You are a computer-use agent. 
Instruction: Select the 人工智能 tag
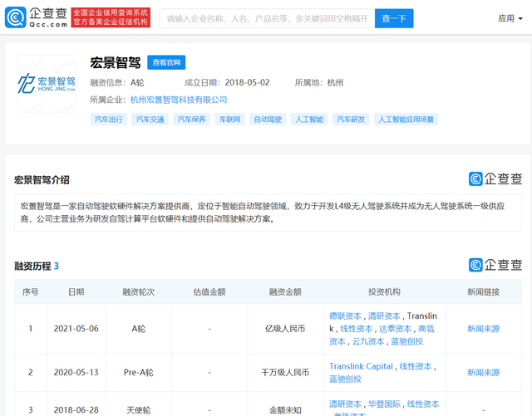click(309, 120)
